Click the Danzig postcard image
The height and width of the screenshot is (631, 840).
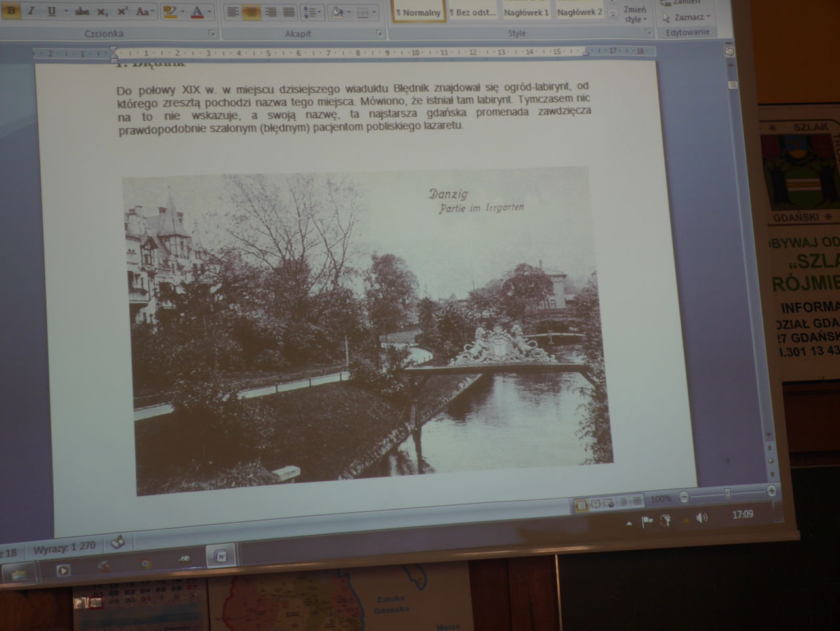point(367,328)
